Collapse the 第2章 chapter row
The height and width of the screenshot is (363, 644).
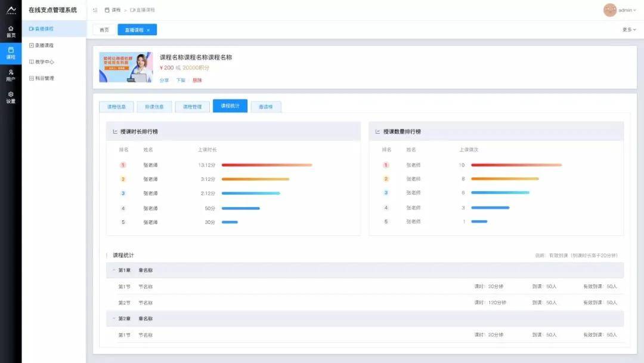[113, 319]
